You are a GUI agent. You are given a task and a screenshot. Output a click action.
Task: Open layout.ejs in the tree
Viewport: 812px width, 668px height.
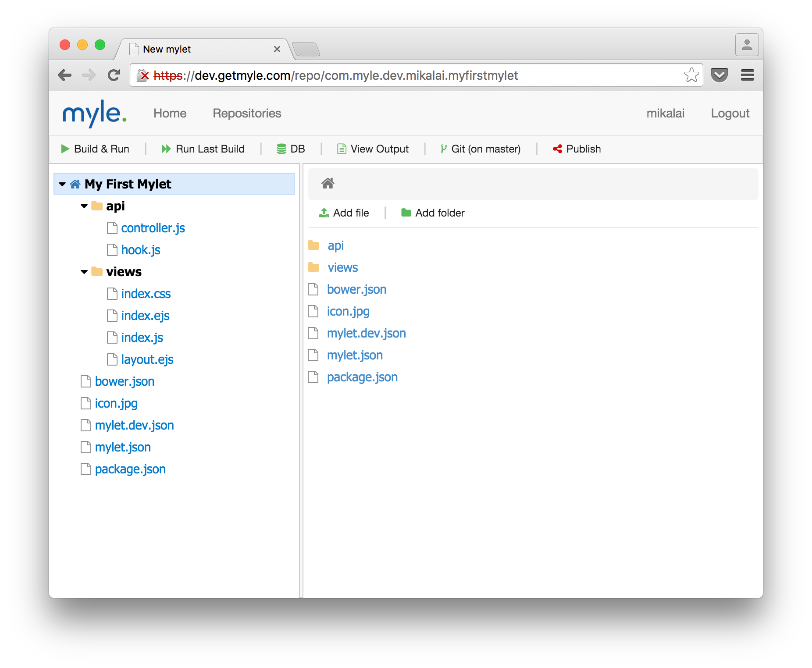pyautogui.click(x=147, y=359)
